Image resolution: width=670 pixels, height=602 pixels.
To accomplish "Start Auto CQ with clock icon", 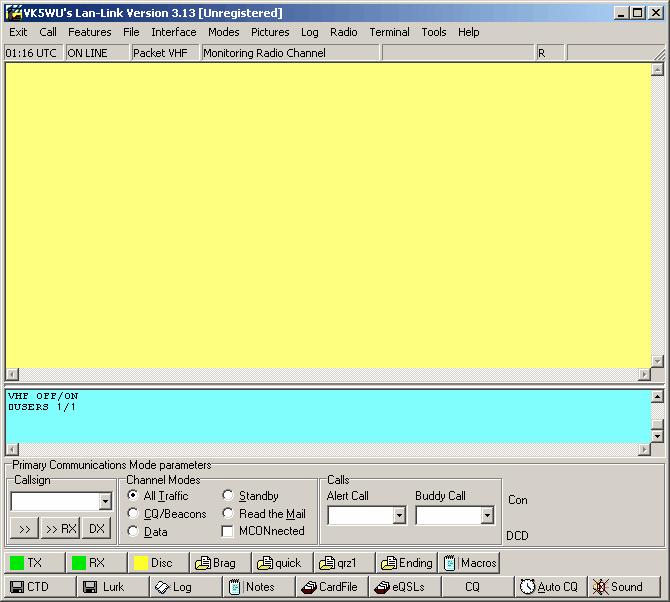I will (548, 587).
